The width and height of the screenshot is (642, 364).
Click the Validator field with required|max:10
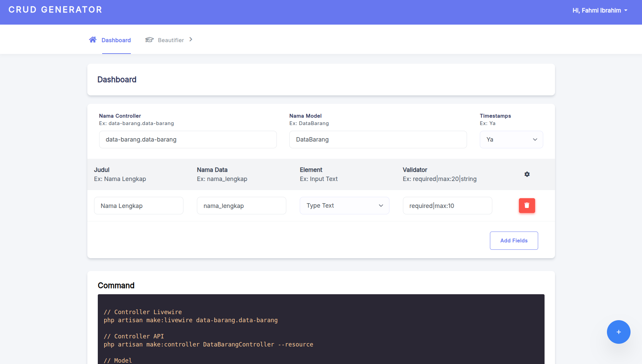tap(447, 206)
